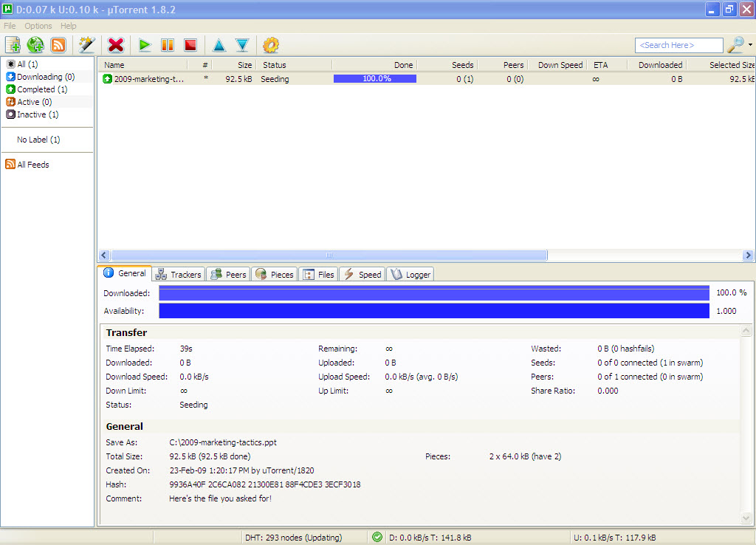Click the µTorrent title bar app icon
Viewport: 756px width, 545px height.
(x=7, y=9)
